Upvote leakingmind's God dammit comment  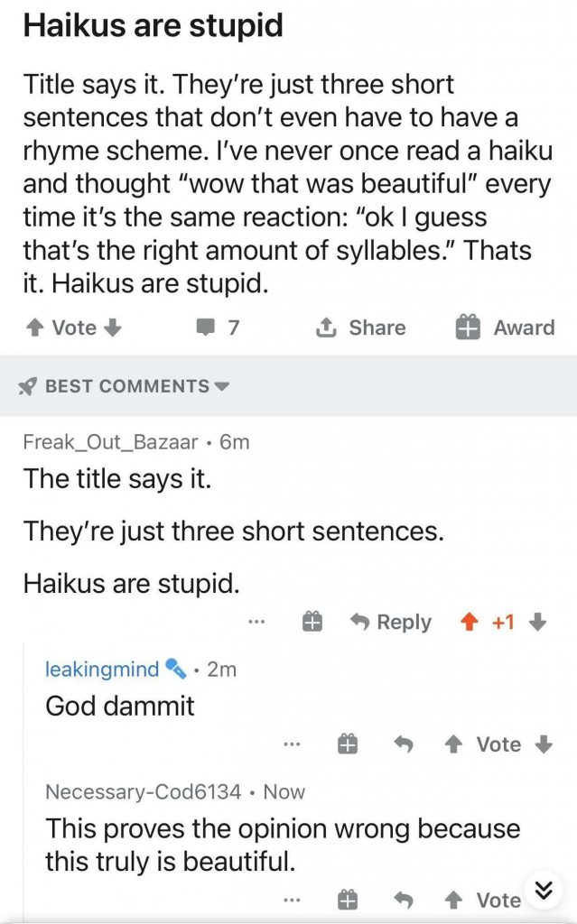(x=452, y=744)
